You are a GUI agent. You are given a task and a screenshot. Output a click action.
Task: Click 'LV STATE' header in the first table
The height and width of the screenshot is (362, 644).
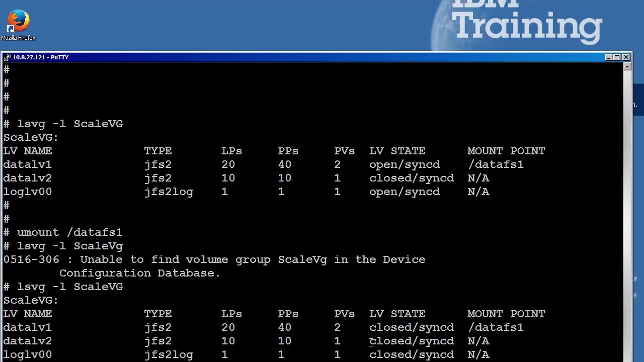397,151
